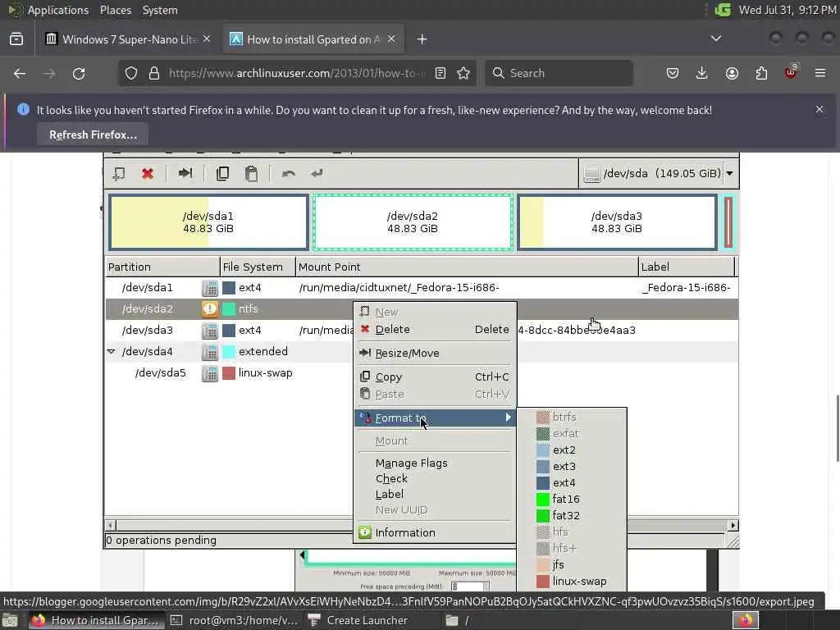Open root@vm3 terminal from taskbar
Image resolution: width=840 pixels, height=630 pixels.
pyautogui.click(x=235, y=620)
